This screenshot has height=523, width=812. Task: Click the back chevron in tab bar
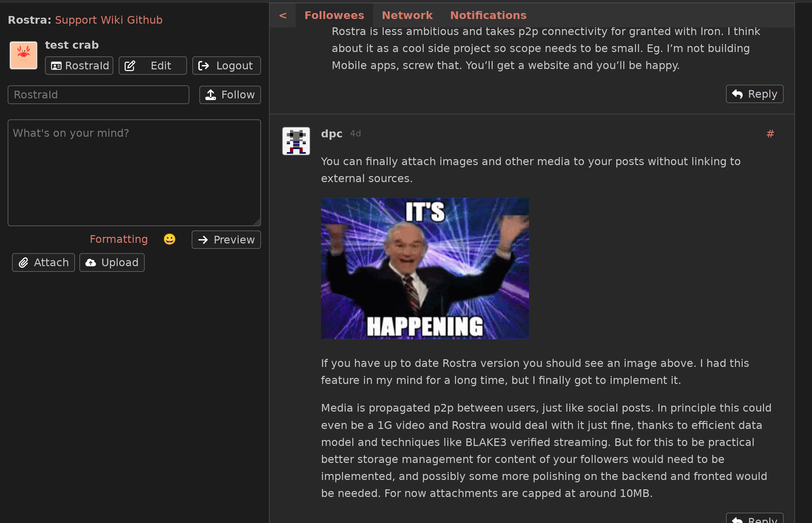click(283, 15)
